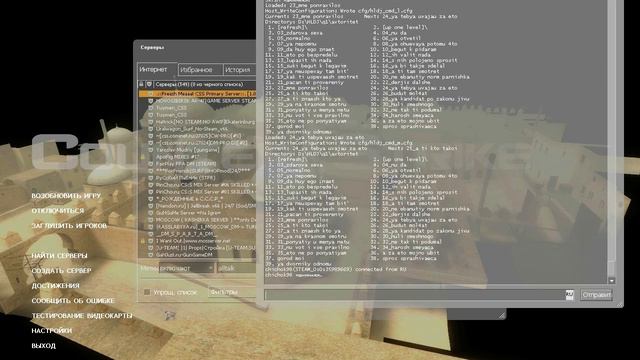Open Тестирование видеокарты menu item
Screen dimensions: 640x360
(82, 316)
